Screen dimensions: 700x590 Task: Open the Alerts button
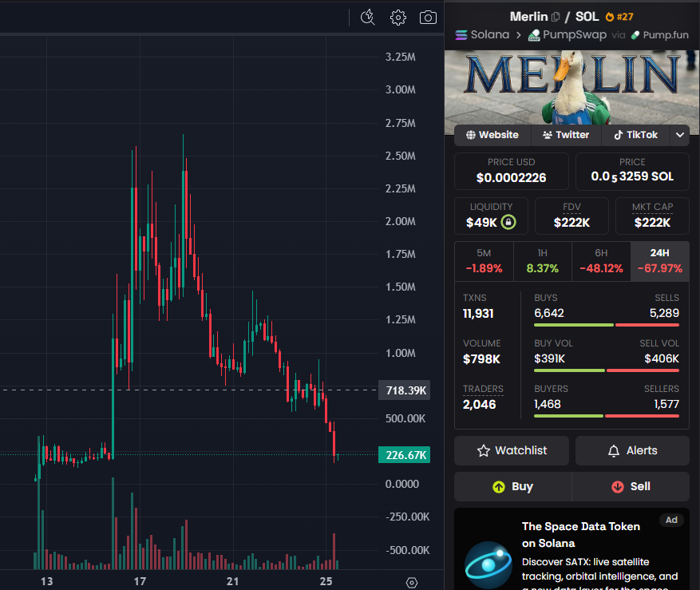point(632,450)
